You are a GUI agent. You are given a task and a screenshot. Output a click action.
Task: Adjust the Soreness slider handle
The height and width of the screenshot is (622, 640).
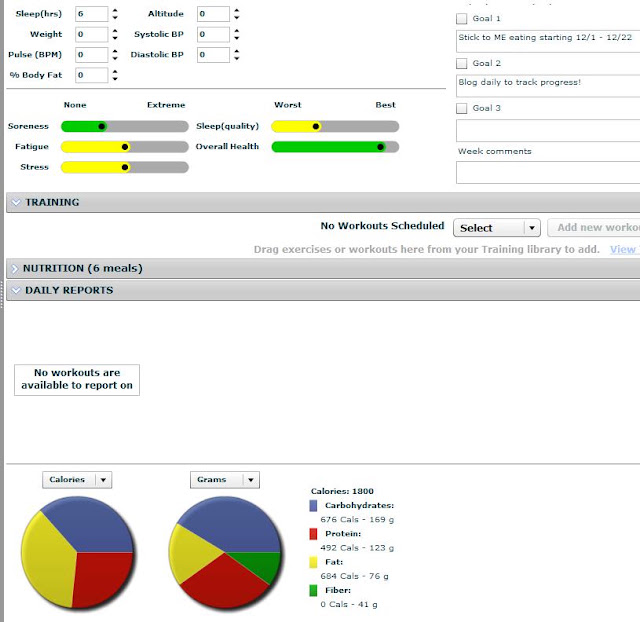click(102, 127)
